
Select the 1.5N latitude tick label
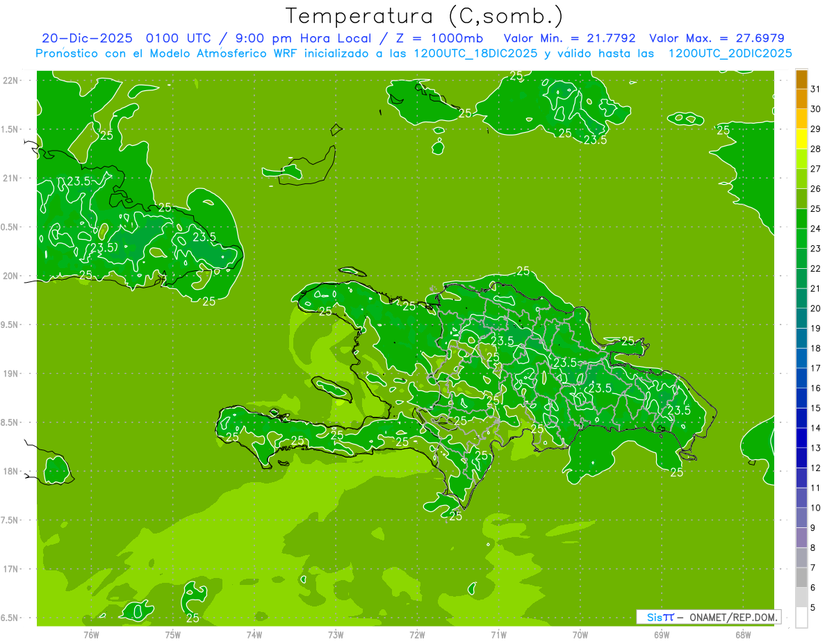[x=11, y=129]
